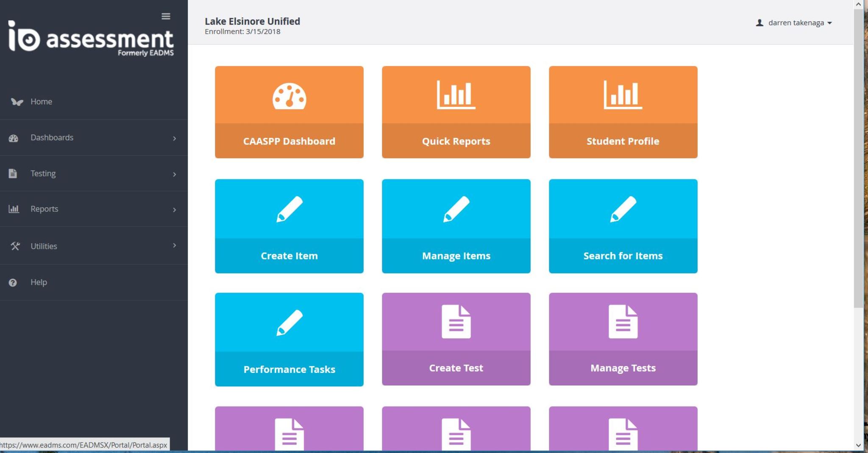This screenshot has height=453, width=868.
Task: Select Reports in the sidebar menu
Action: 44,209
